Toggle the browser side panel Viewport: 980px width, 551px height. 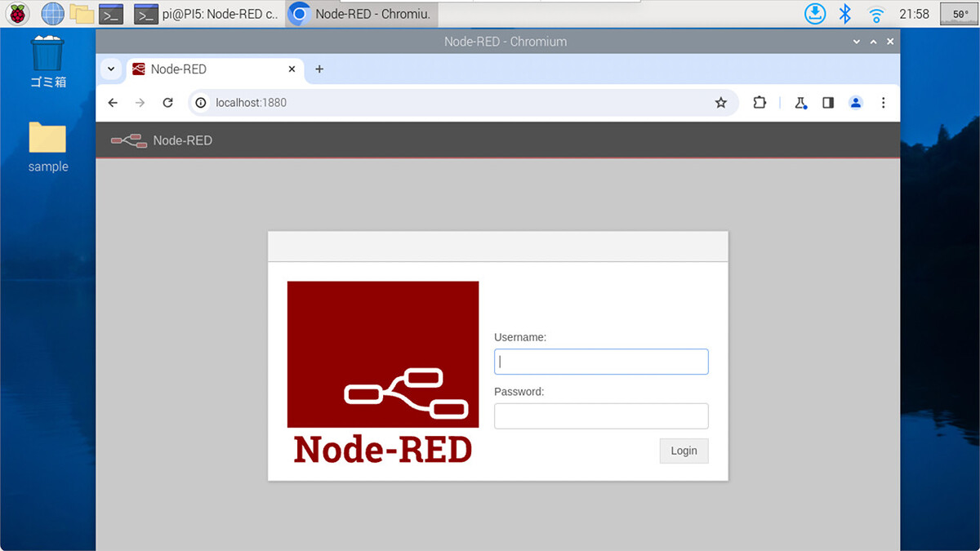coord(828,103)
